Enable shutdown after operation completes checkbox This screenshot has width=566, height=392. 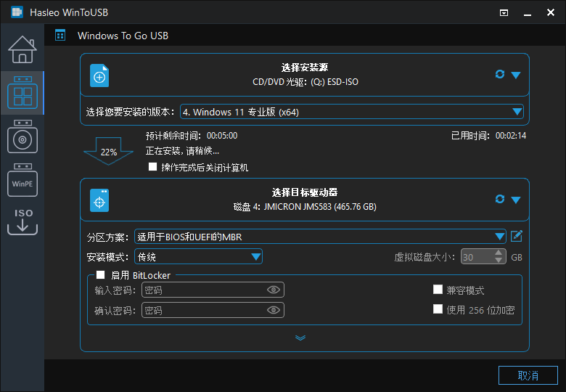[x=152, y=167]
